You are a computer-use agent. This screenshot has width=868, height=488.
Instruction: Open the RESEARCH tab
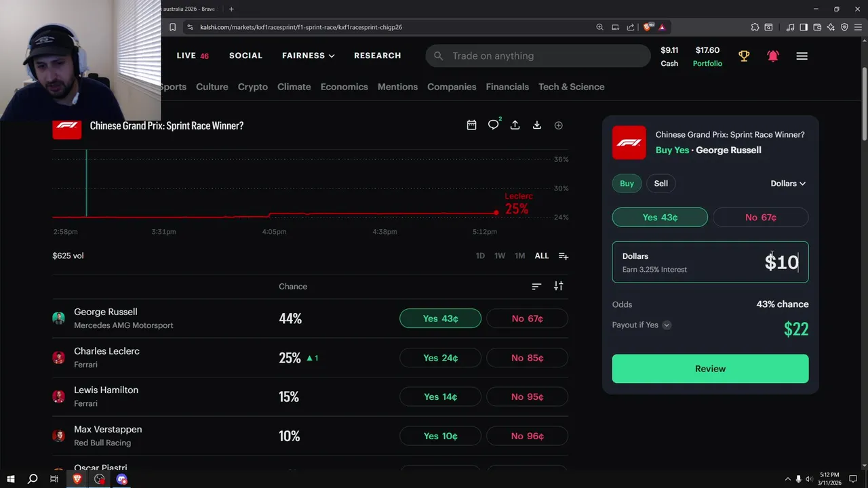pos(377,56)
